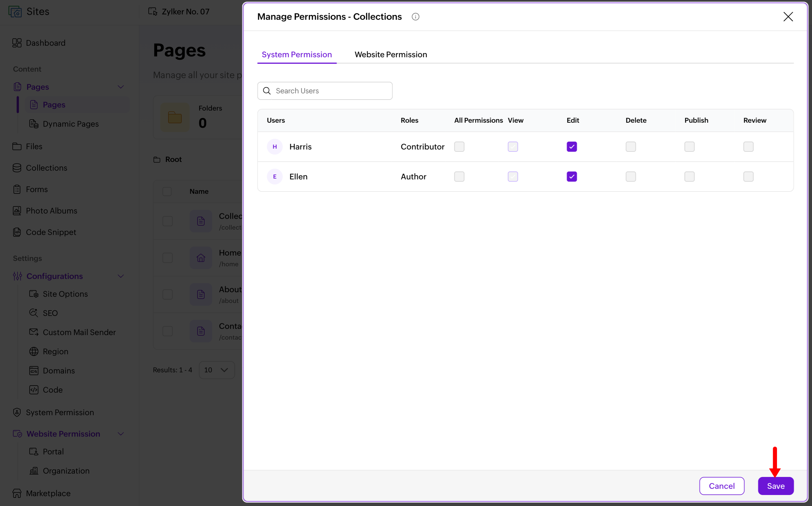
Task: Collapse the Configurations section chevron
Action: pyautogui.click(x=121, y=276)
